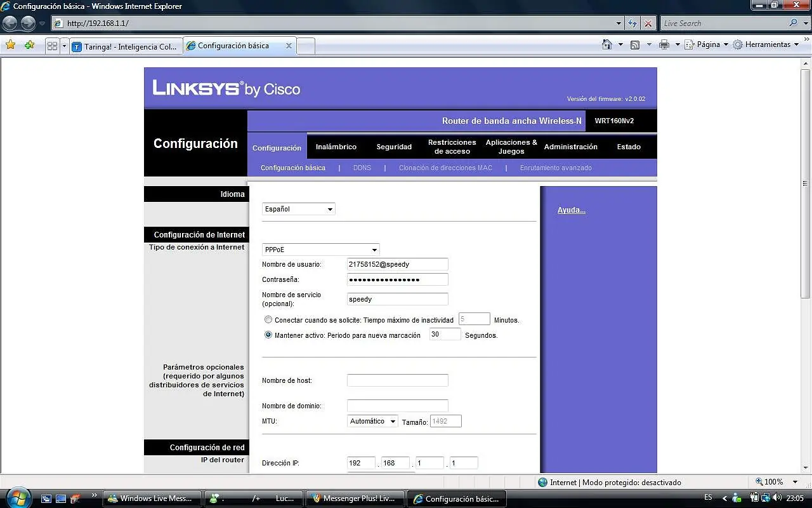
Task: Open the Administración tab
Action: pyautogui.click(x=571, y=147)
